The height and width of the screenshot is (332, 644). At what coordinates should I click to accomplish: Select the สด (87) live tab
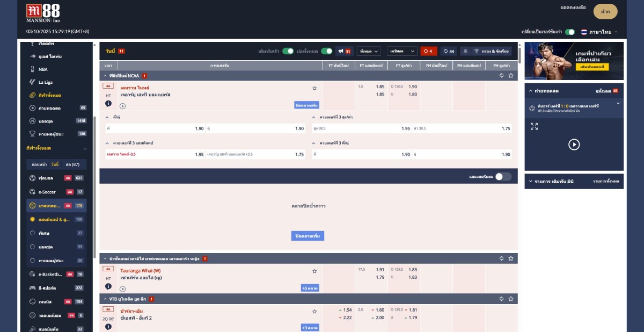[72, 164]
